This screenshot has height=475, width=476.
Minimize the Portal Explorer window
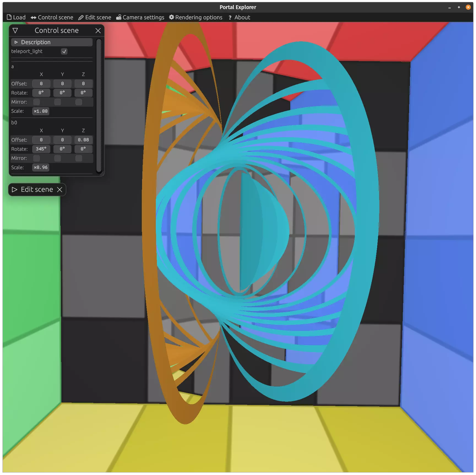coord(450,7)
